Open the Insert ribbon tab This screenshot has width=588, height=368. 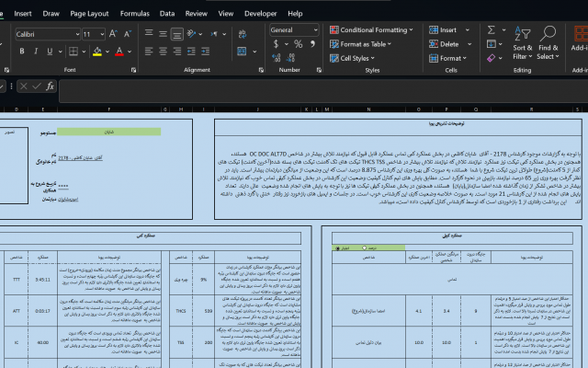23,14
